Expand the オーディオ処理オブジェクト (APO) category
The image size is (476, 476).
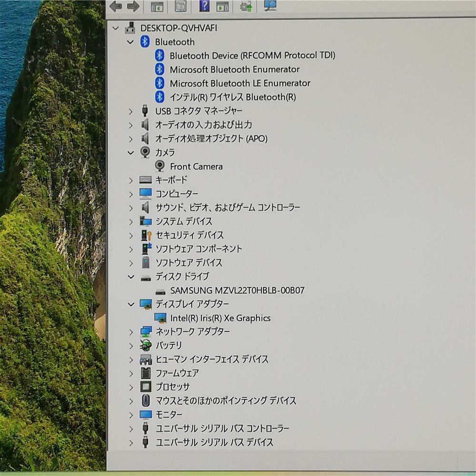click(x=130, y=139)
